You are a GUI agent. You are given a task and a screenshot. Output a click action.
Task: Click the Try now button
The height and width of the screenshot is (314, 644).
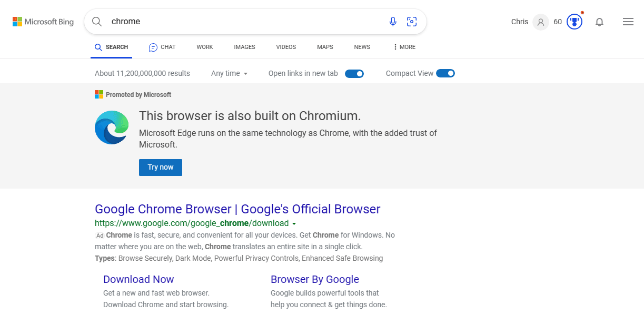click(x=161, y=167)
